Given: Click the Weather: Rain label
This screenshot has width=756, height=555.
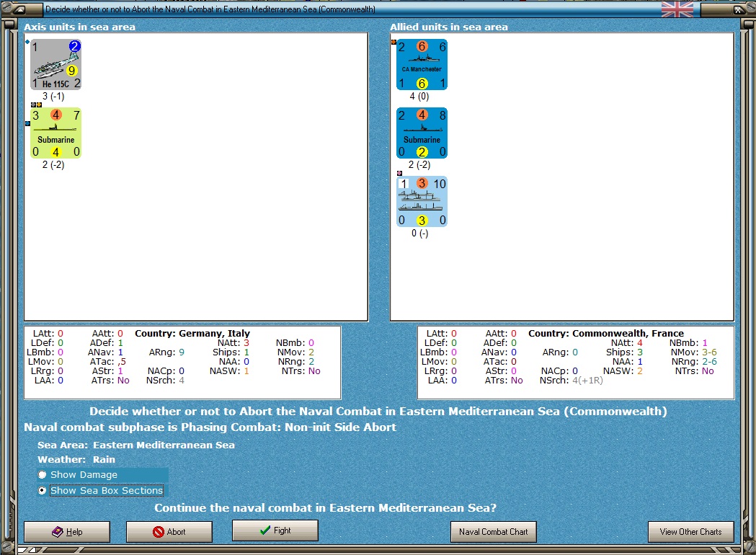Looking at the screenshot, I should [76, 459].
